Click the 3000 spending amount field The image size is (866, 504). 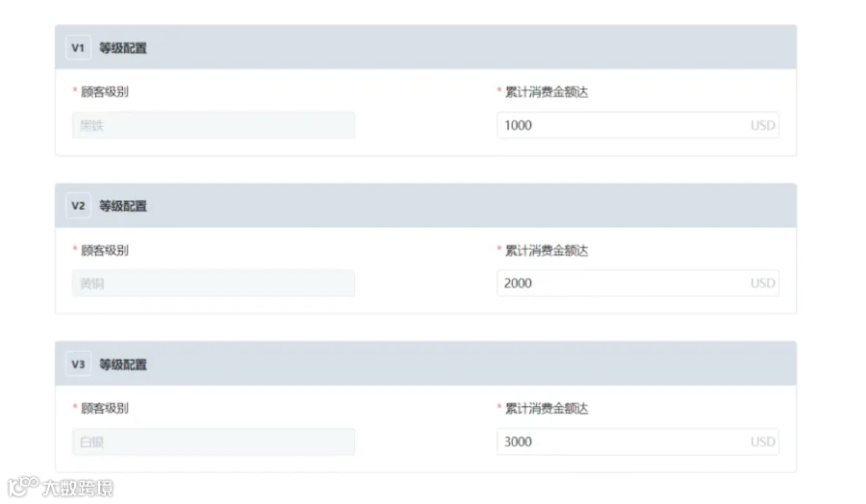(x=638, y=441)
